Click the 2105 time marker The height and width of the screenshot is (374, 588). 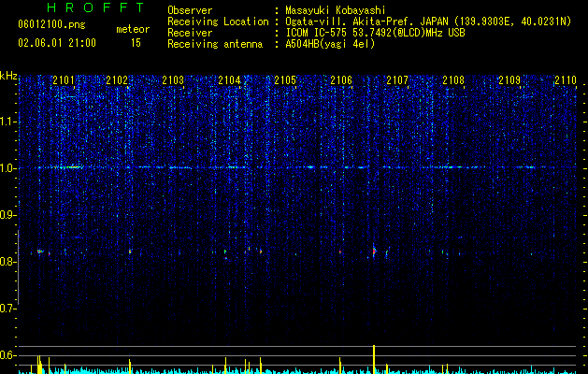click(x=285, y=80)
